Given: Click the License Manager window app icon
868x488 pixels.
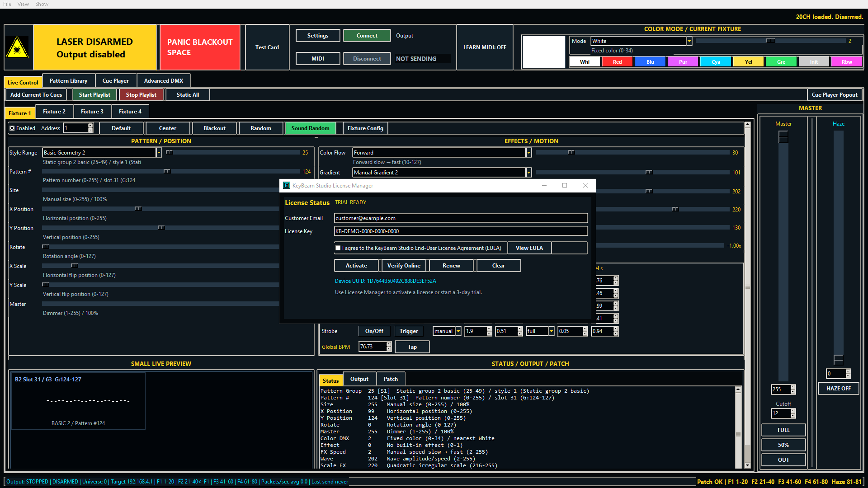Looking at the screenshot, I should pyautogui.click(x=286, y=185).
